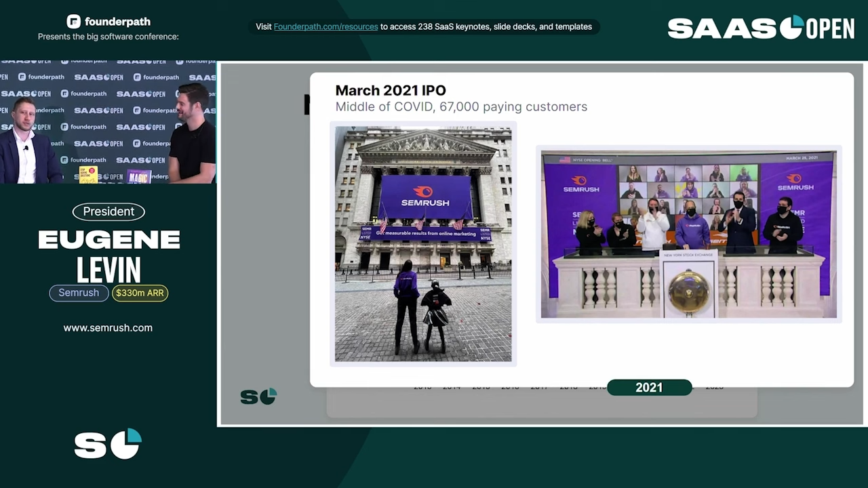Click the large SO logo bottom left
This screenshot has height=488, width=868.
(108, 444)
